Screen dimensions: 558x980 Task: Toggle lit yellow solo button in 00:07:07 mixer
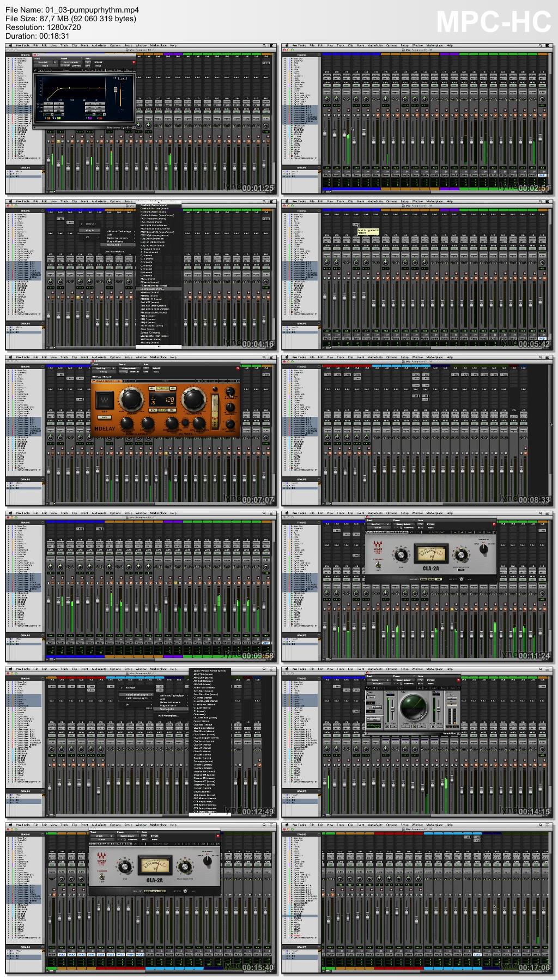pyautogui.click(x=166, y=453)
